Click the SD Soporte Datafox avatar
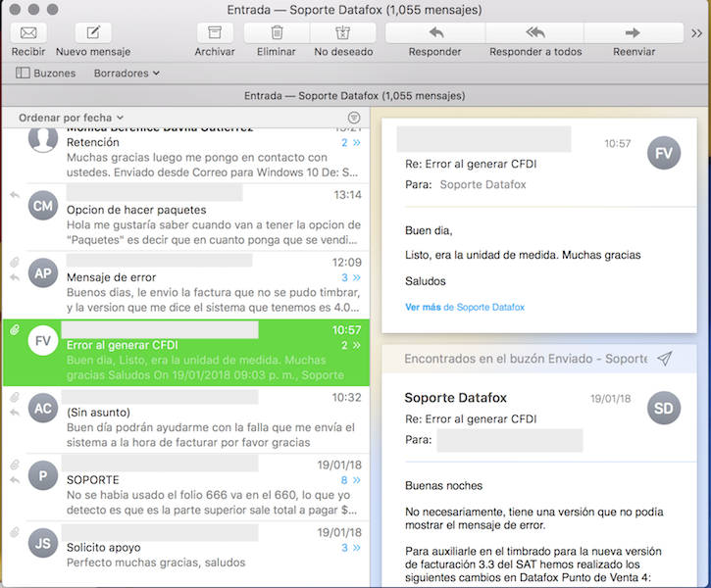This screenshot has height=588, width=711. pyautogui.click(x=663, y=408)
